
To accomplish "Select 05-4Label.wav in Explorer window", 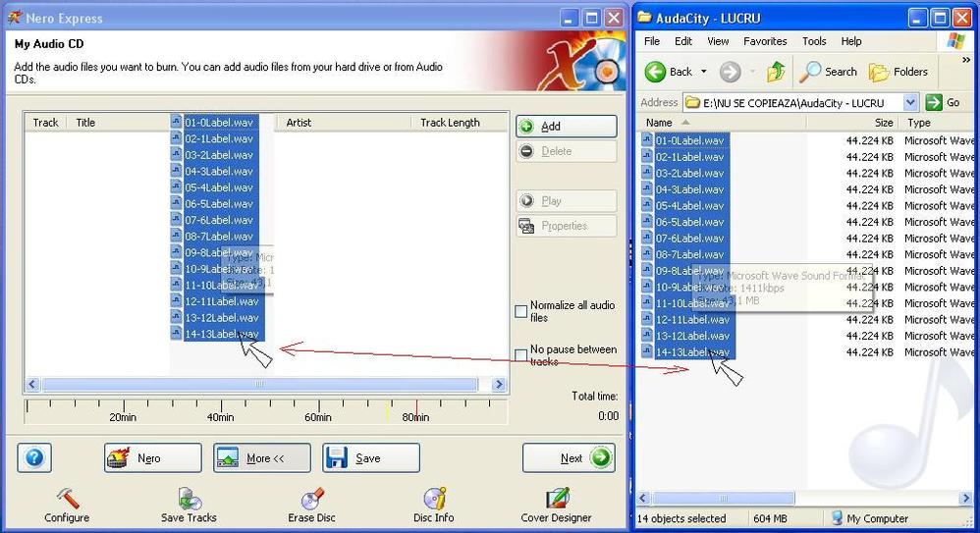I will pos(689,205).
